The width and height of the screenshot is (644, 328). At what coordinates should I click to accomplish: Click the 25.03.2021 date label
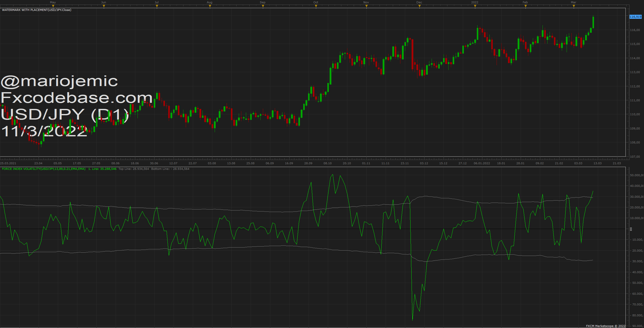[8, 163]
